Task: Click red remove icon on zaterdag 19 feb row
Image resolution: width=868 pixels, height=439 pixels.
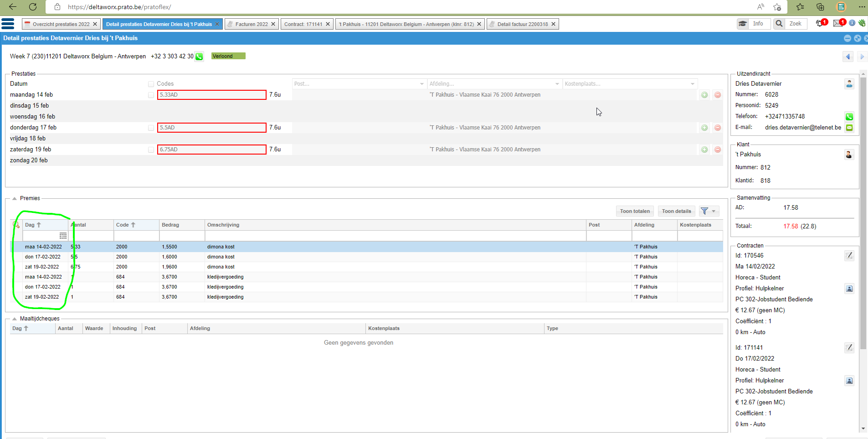Action: pos(718,150)
